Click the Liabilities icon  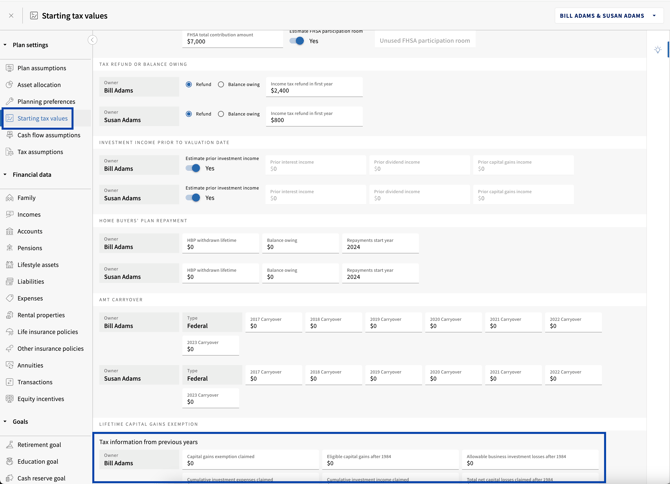[x=9, y=282]
